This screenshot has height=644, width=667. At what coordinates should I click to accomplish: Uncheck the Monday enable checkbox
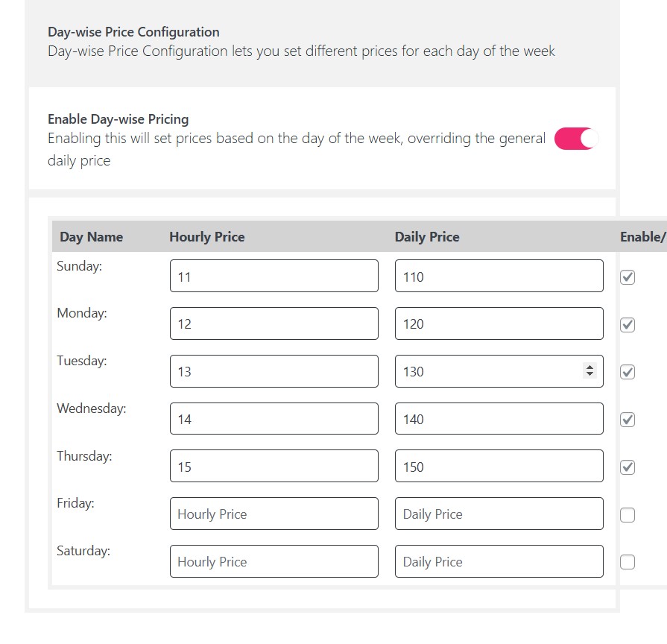[x=628, y=325]
